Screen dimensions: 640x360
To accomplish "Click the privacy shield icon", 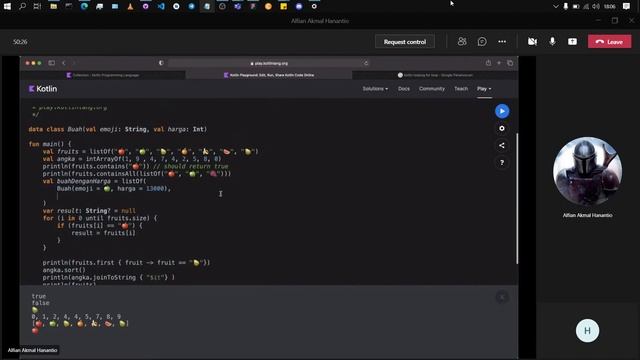I will (161, 63).
